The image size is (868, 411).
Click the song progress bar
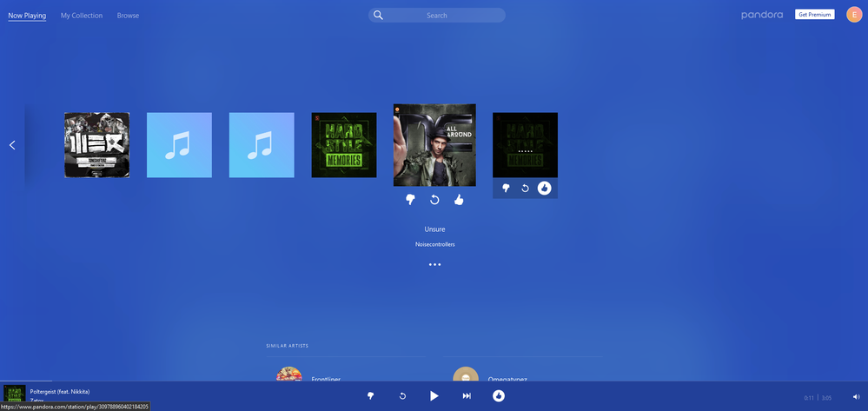click(x=434, y=381)
